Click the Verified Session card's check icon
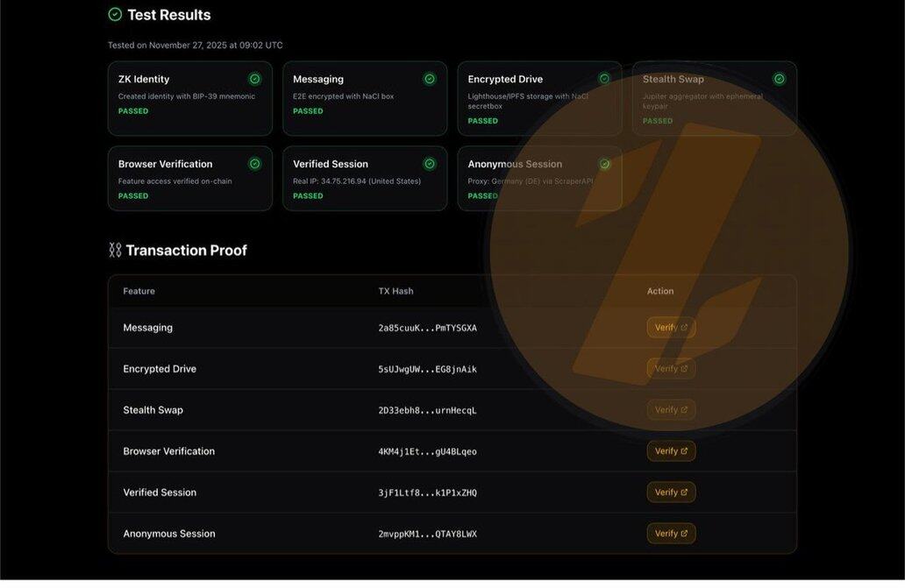 point(430,164)
